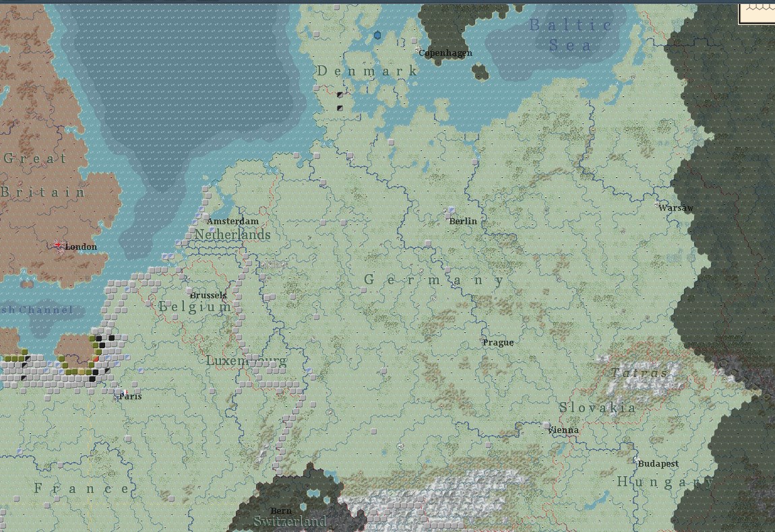Image resolution: width=775 pixels, height=532 pixels.
Task: Select the yellow unit counter in the Normandy line
Action: 81,372
